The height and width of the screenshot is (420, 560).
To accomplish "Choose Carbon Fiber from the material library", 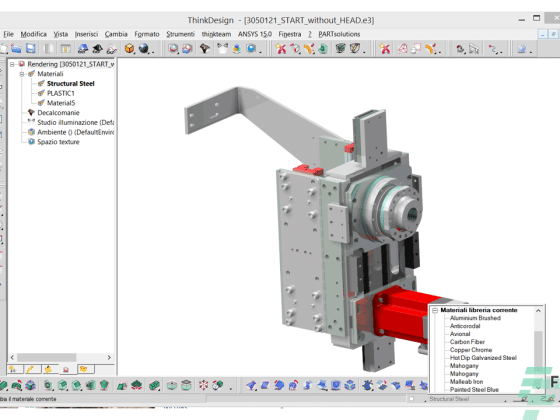I will click(x=467, y=342).
